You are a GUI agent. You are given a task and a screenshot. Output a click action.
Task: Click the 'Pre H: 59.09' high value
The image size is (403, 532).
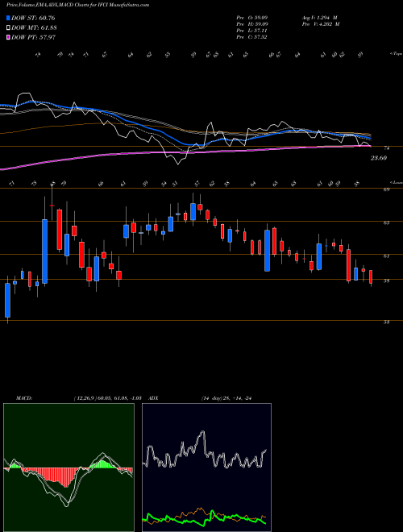coord(253,24)
